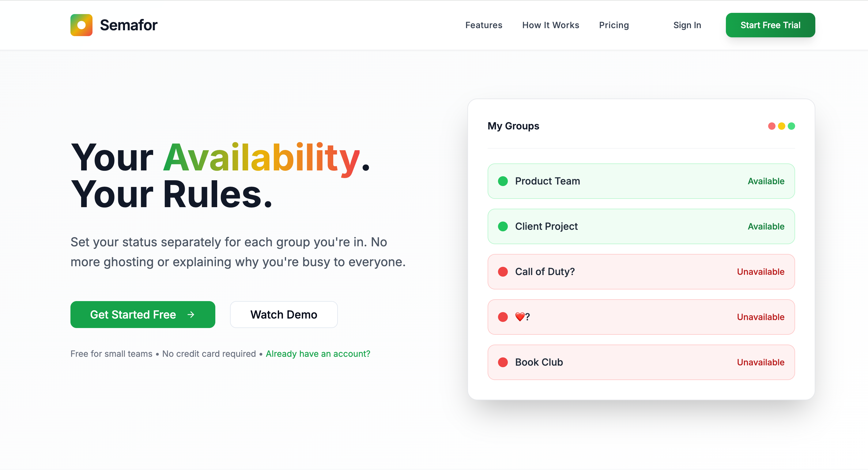Click the Watch Demo button
Image resolution: width=868 pixels, height=470 pixels.
[283, 315]
